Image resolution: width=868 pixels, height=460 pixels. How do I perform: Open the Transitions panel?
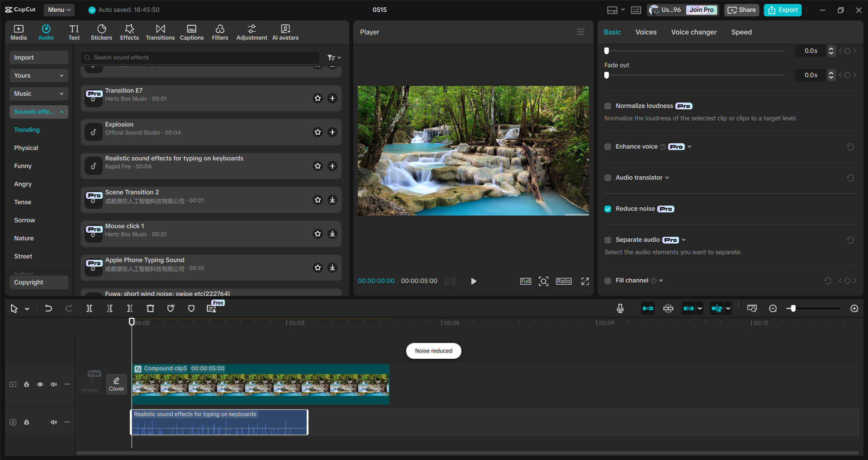click(x=160, y=32)
